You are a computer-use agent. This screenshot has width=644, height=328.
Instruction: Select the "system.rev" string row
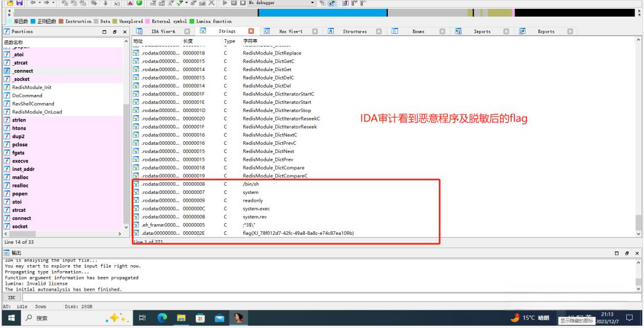pyautogui.click(x=383, y=217)
